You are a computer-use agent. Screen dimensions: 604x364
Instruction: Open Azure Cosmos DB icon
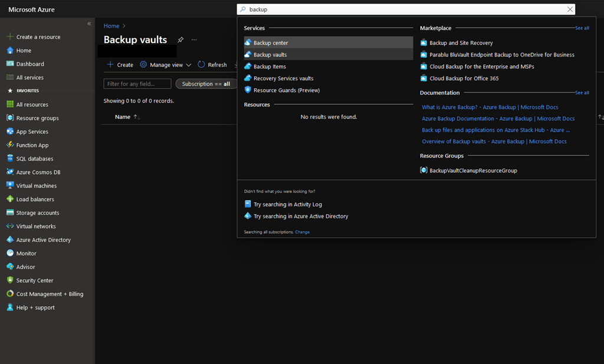pos(10,172)
